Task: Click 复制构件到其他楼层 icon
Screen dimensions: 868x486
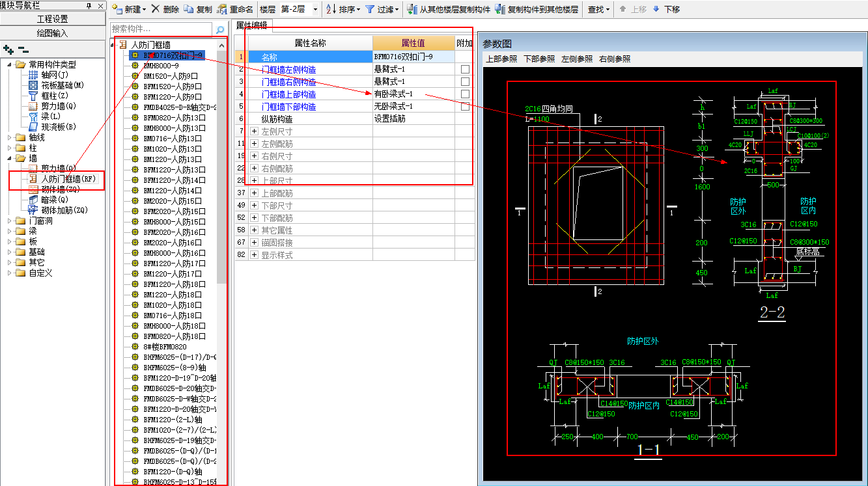Action: (499, 9)
